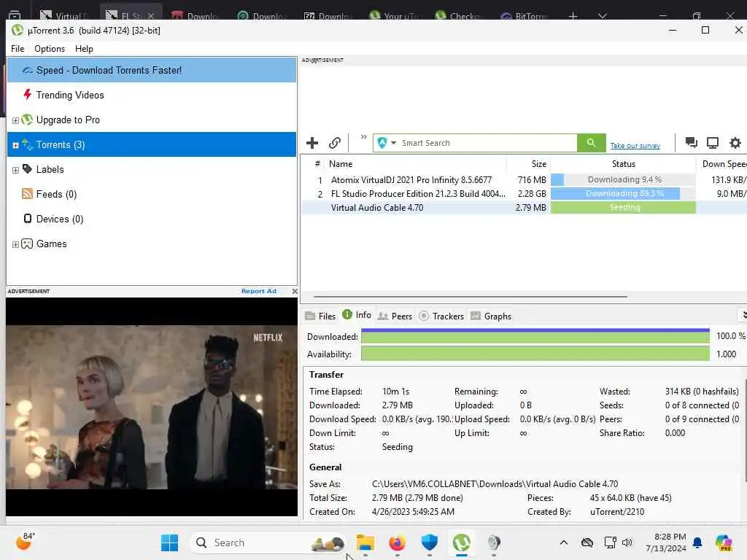747x560 pixels.
Task: Sort torrents by Status column header
Action: click(623, 164)
